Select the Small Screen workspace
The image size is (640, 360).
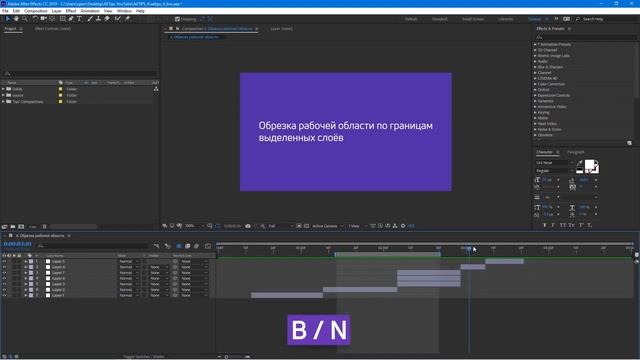473,19
